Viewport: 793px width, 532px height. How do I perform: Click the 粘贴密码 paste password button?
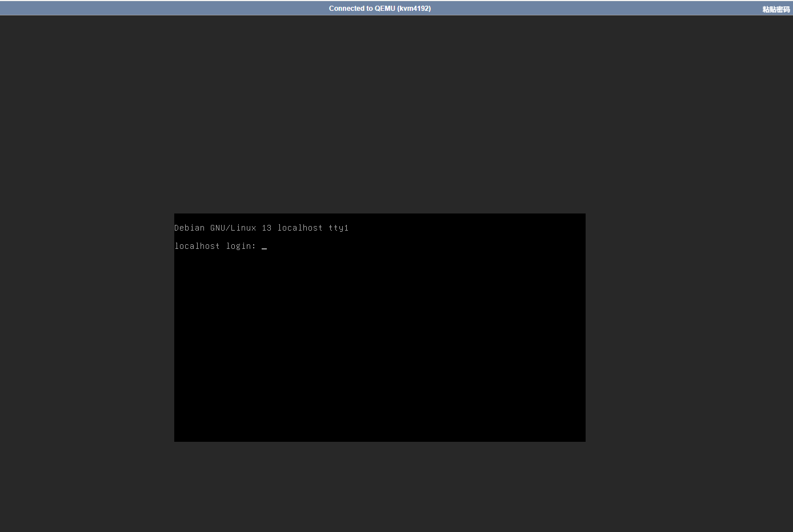pos(775,9)
